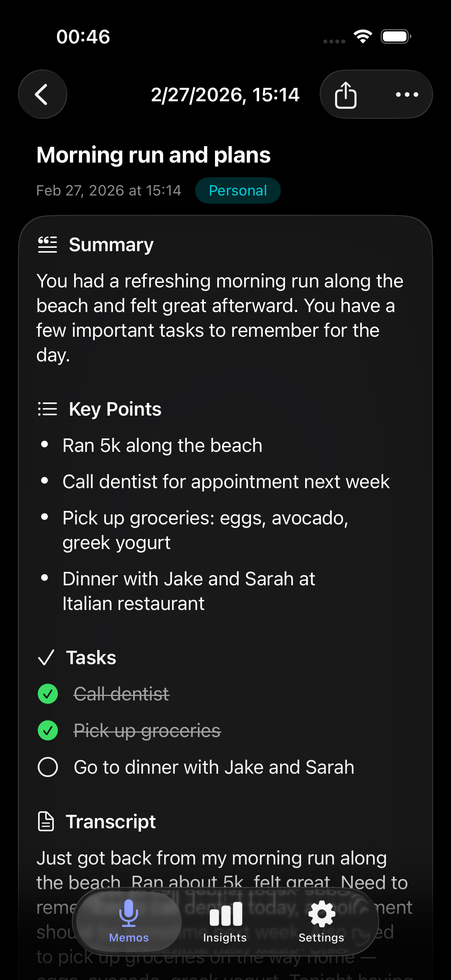Tap the header date 2/27/2026, 15:14
451x980 pixels.
point(225,95)
